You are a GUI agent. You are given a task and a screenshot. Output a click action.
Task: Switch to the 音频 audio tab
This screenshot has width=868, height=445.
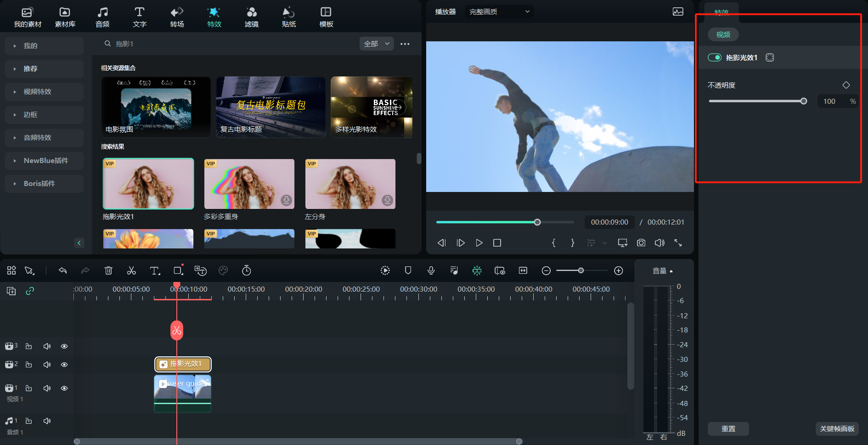point(102,17)
